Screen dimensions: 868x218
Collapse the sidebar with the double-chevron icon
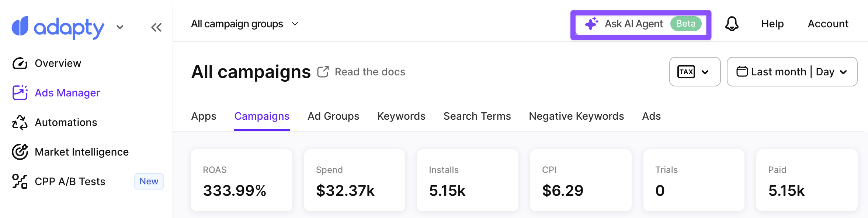tap(156, 27)
